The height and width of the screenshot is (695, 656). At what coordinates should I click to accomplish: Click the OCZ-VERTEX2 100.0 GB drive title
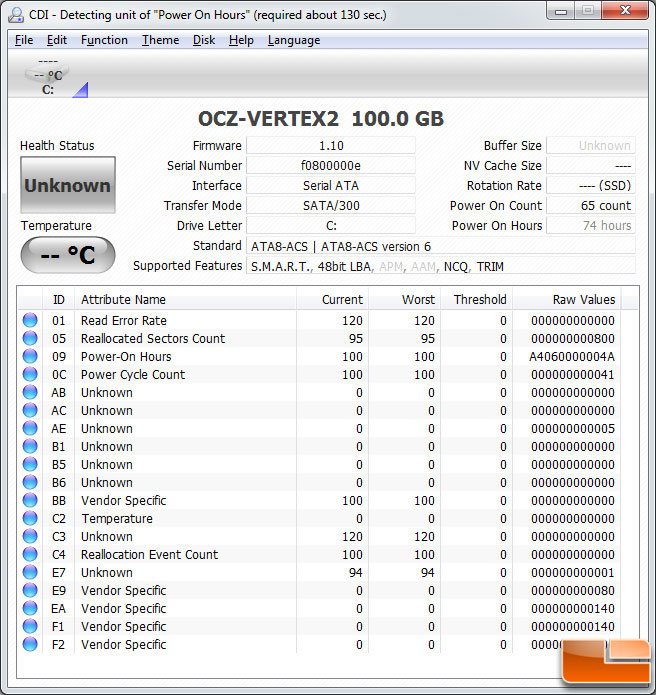[320, 119]
